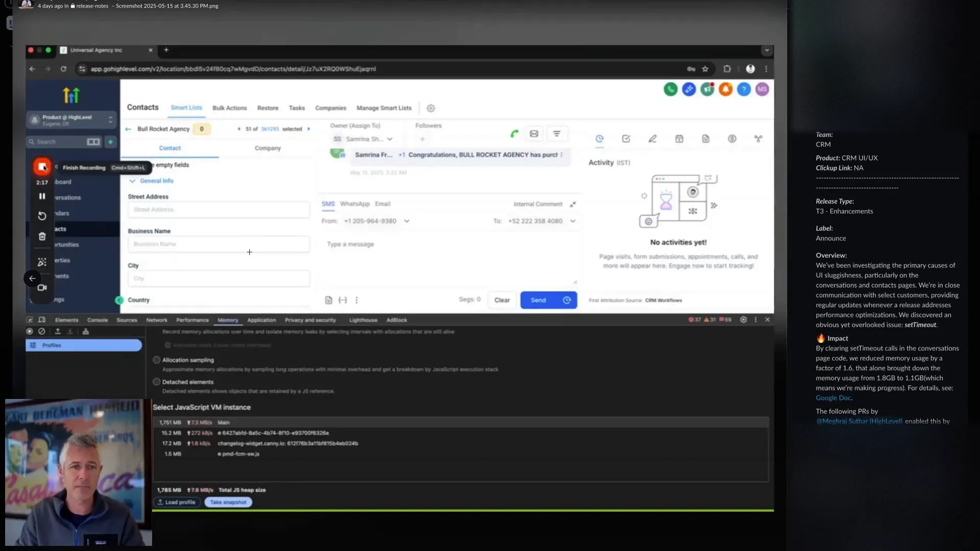Select Detached elements radio button
980x551 pixels.
(x=157, y=382)
